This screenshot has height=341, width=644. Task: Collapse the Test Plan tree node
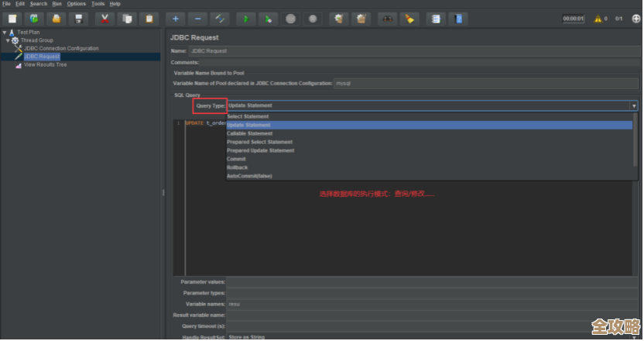coord(5,33)
